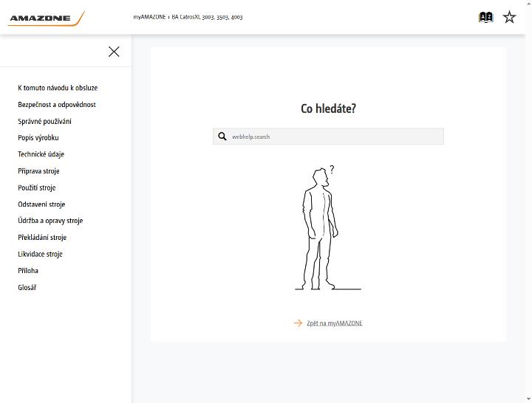Screen dimensions: 532x403
Task: Click the magnifier search icon
Action: coord(222,137)
